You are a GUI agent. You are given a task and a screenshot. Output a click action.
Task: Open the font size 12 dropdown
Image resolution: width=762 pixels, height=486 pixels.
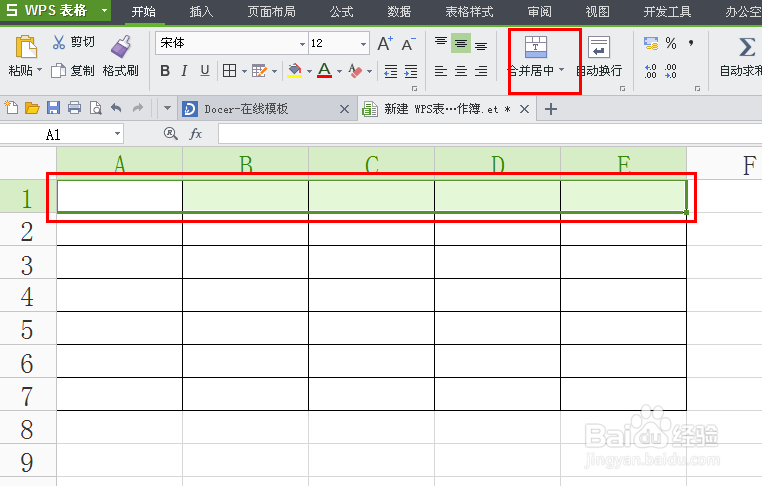(x=363, y=44)
